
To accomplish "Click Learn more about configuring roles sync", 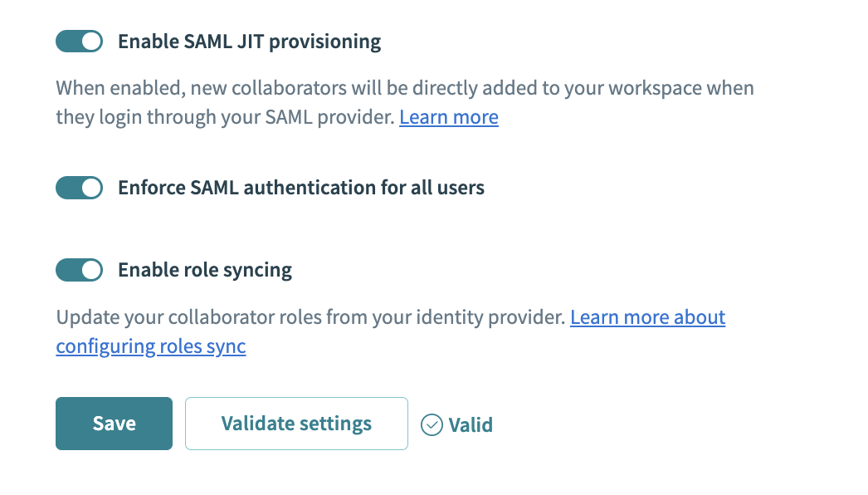I will 647,317.
